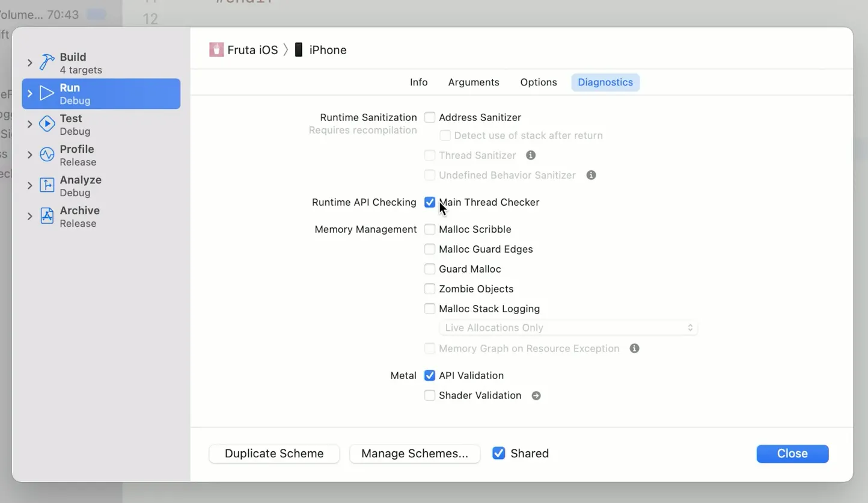Click info icon beside Undefined Behavior Sanitizer
The height and width of the screenshot is (503, 868).
pos(591,175)
